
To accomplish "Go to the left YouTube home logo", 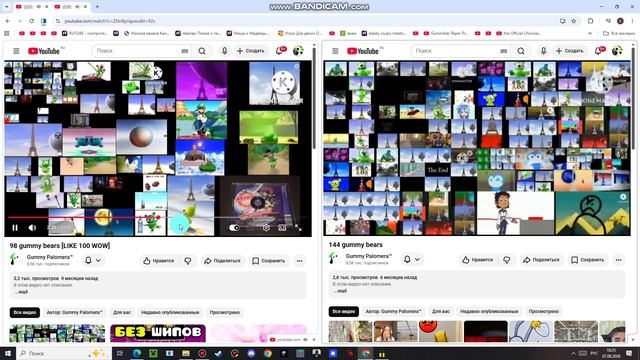I will click(x=44, y=51).
